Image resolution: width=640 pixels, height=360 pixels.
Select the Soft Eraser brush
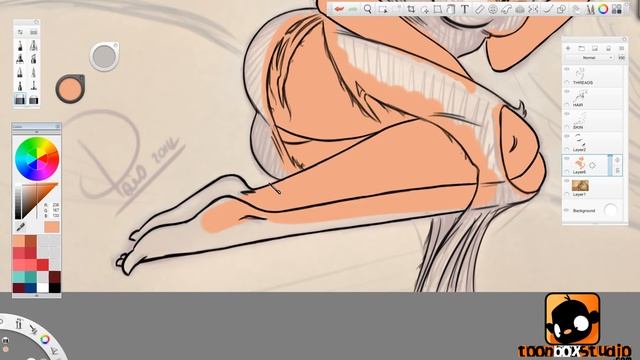[x=33, y=99]
